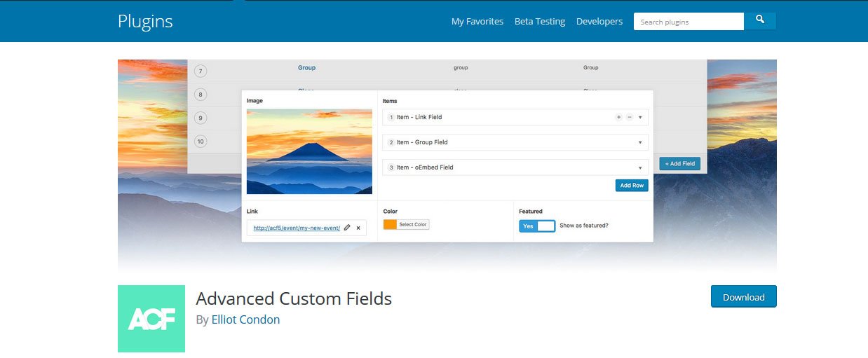Expand the Item - oEmbed Field arrow
Image resolution: width=868 pixels, height=358 pixels.
click(640, 167)
